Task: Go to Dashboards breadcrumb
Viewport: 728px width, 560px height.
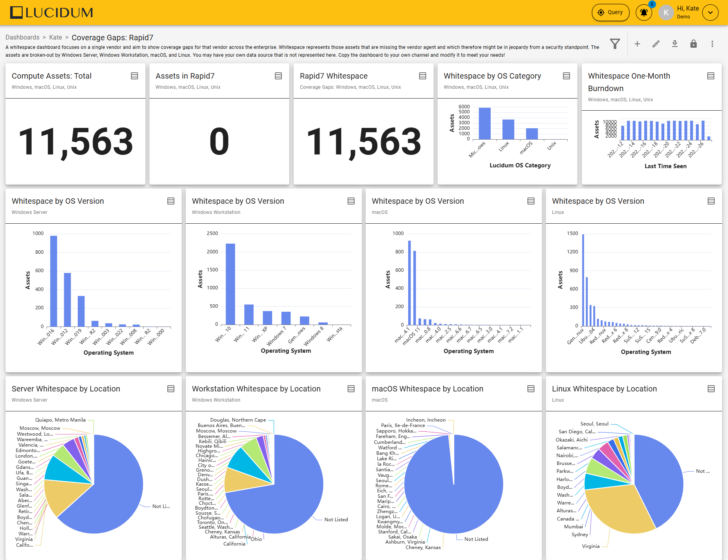Action: click(x=22, y=37)
